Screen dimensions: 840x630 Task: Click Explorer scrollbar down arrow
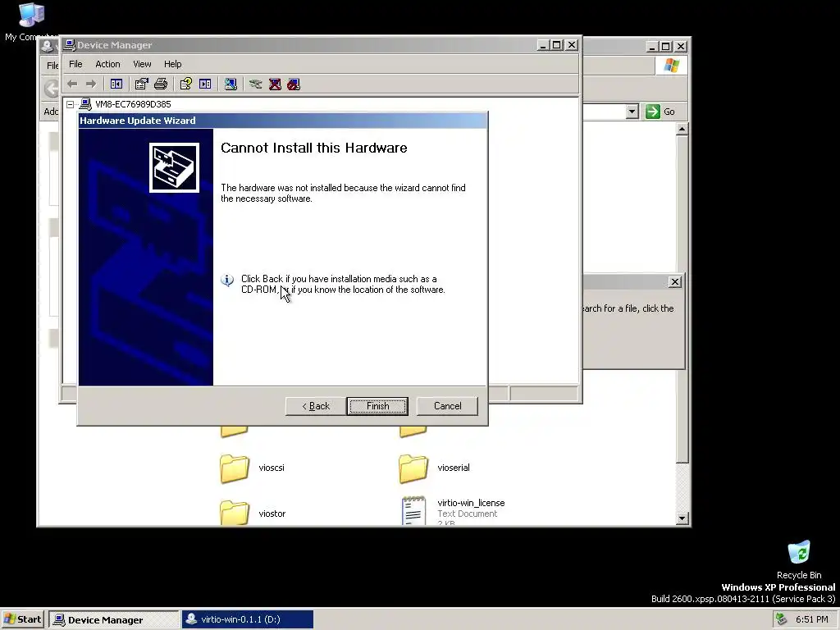682,518
